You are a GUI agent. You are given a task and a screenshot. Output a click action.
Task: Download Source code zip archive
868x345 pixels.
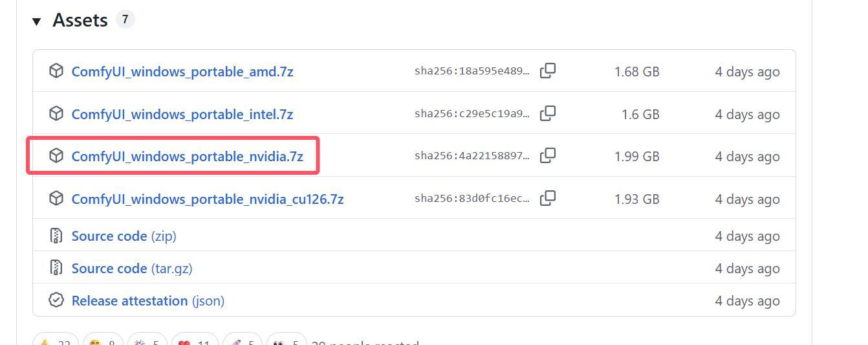(124, 236)
